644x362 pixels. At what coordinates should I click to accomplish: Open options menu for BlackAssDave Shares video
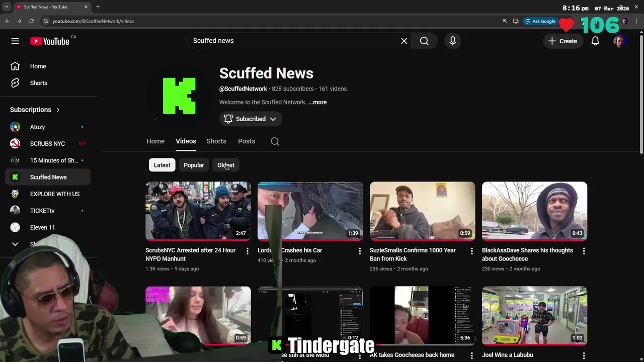(x=584, y=251)
